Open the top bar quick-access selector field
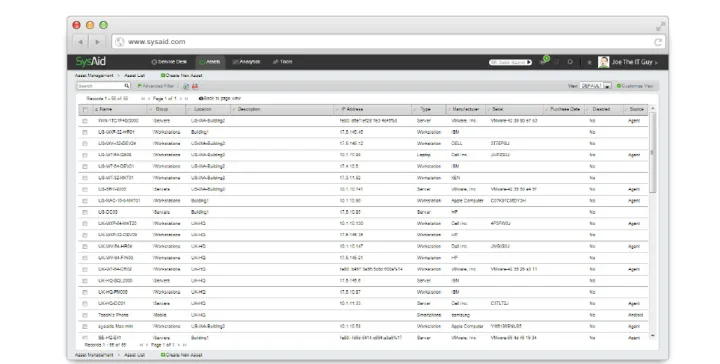This screenshot has height=364, width=720. click(510, 62)
